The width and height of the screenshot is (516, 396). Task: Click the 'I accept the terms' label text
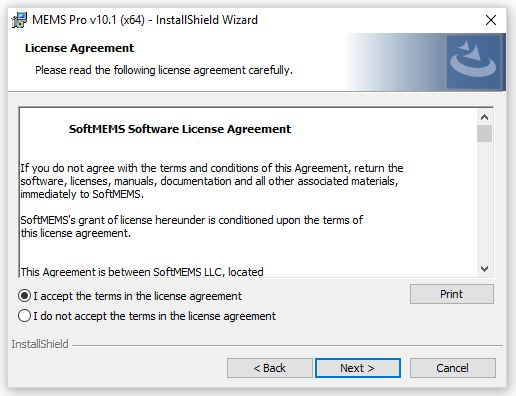click(137, 296)
